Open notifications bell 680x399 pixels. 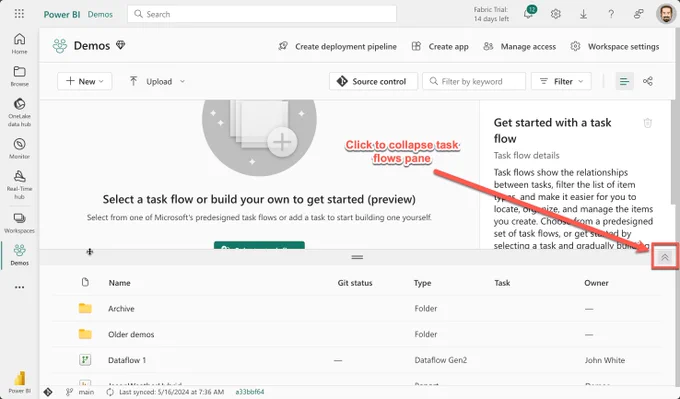coord(529,14)
